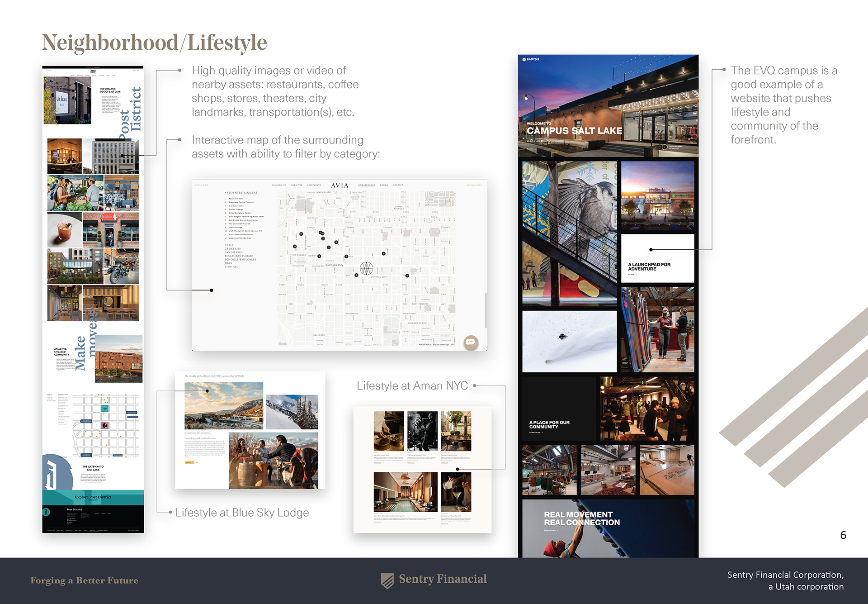Open the Aman NYC black-and-white jazz photo
The height and width of the screenshot is (604, 868).
pyautogui.click(x=422, y=431)
